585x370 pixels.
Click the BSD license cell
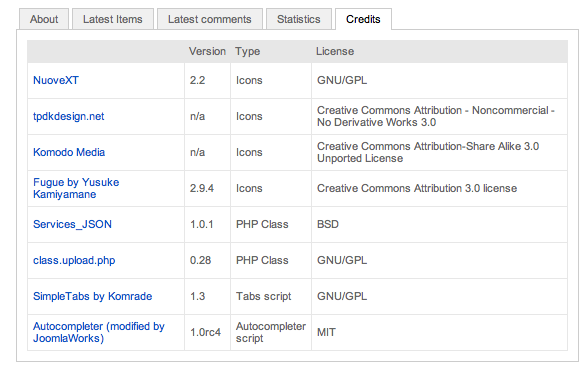pyautogui.click(x=328, y=224)
